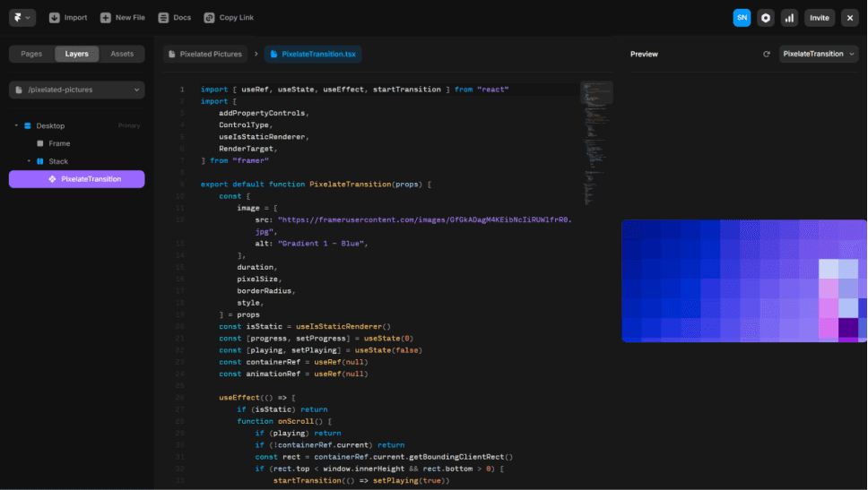The width and height of the screenshot is (868, 490).
Task: Click the 'const animationRef' code line
Action: pyautogui.click(x=293, y=374)
